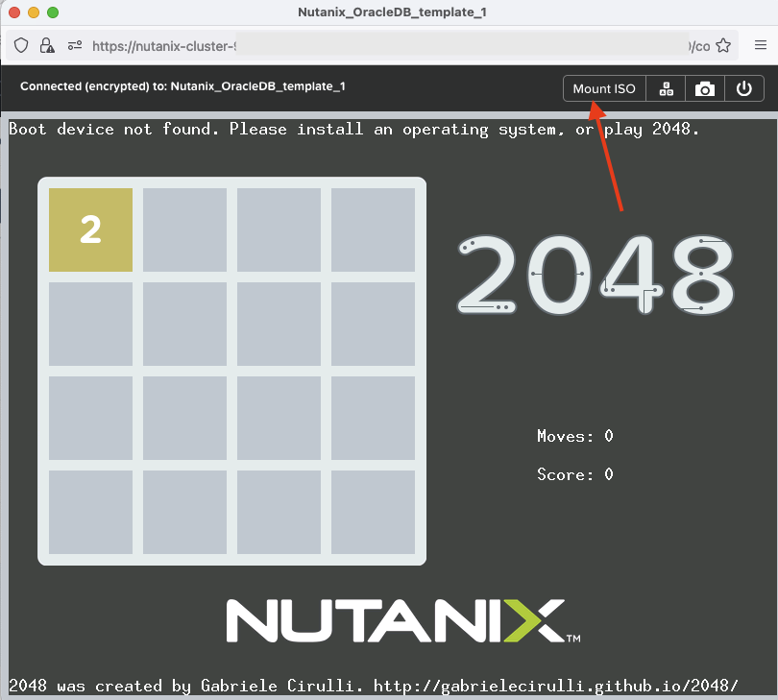Take a screenshot with the camera icon

pyautogui.click(x=705, y=88)
